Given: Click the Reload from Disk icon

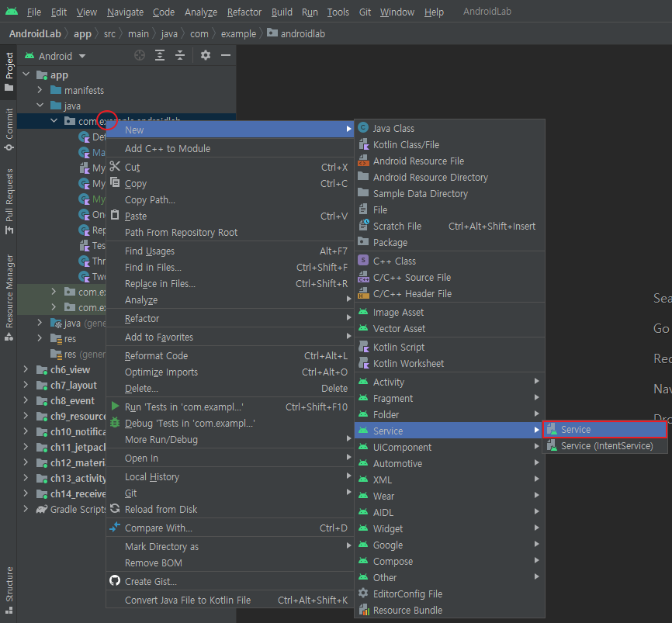Looking at the screenshot, I should click(115, 509).
